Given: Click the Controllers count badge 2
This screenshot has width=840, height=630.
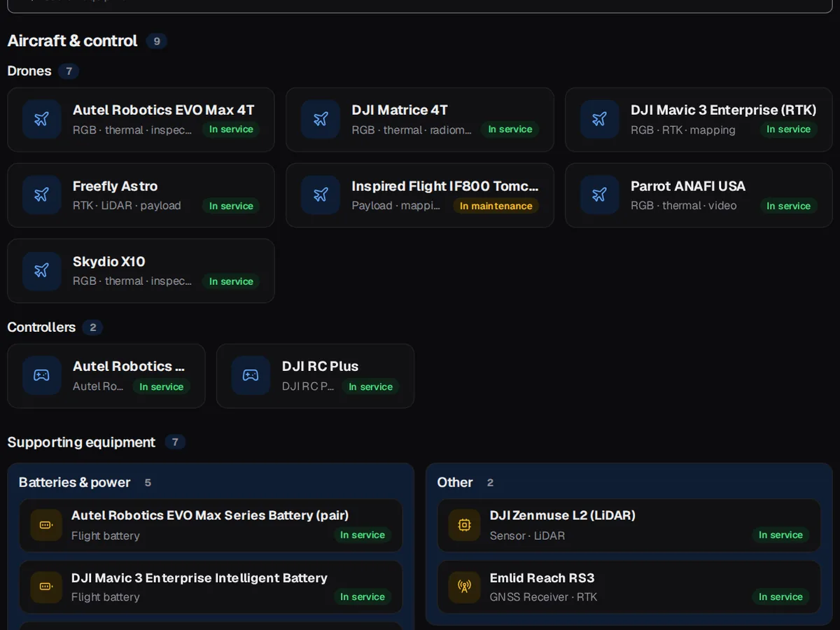Looking at the screenshot, I should [92, 328].
